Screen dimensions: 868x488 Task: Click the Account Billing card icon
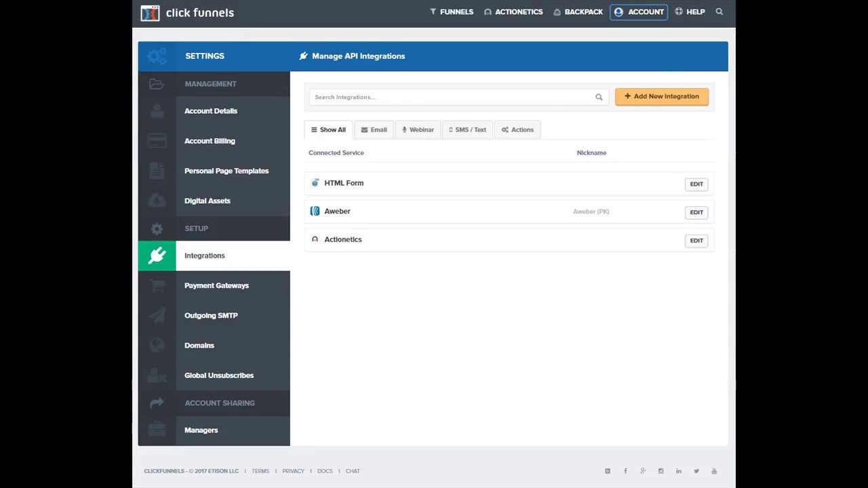[x=157, y=141]
